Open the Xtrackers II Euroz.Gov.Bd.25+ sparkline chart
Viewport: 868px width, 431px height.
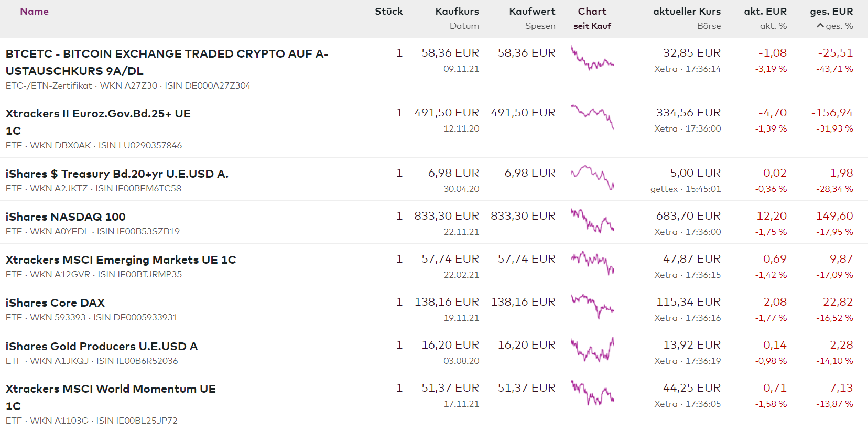point(592,116)
